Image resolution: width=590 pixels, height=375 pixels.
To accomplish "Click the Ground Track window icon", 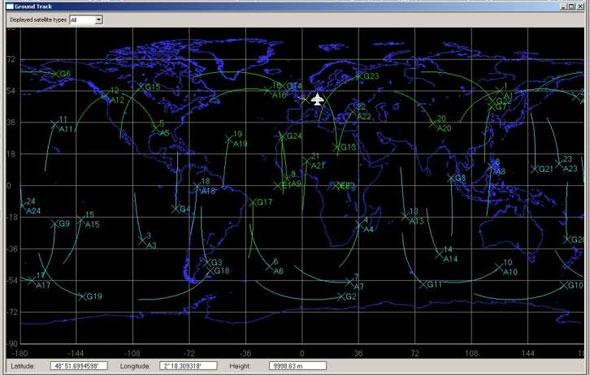I will click(11, 6).
